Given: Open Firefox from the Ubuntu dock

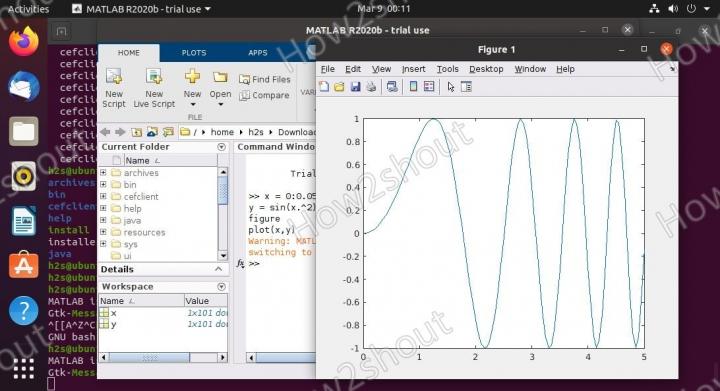Looking at the screenshot, I should coord(23,41).
